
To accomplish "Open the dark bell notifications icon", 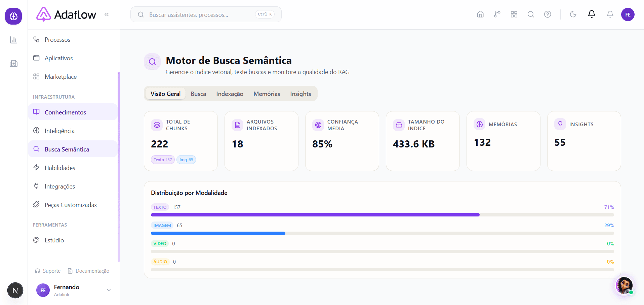I will point(592,14).
